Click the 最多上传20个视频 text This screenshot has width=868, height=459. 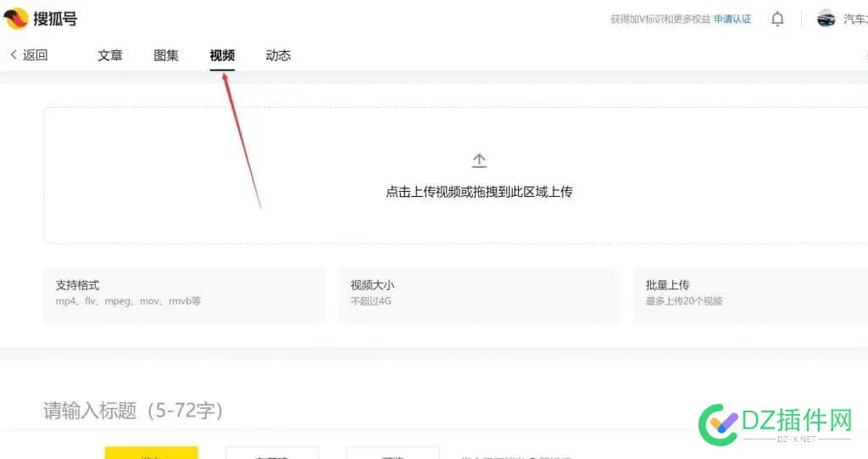[684, 301]
